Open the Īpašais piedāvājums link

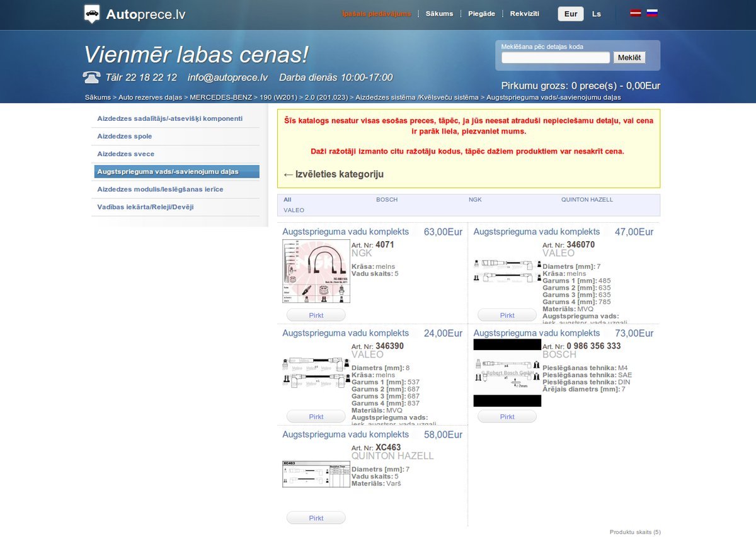point(376,14)
